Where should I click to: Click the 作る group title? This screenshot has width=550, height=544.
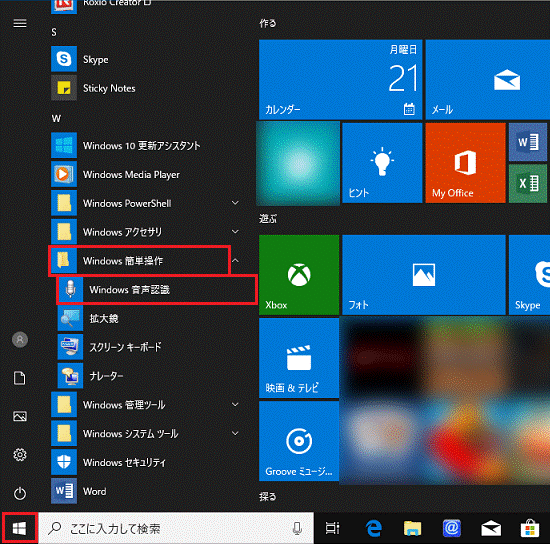point(268,23)
